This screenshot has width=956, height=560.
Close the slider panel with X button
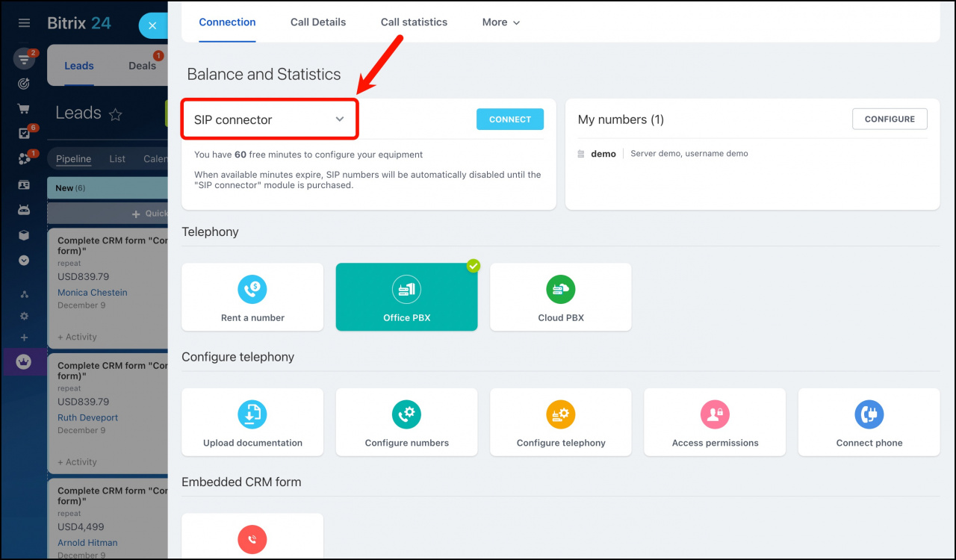[152, 25]
